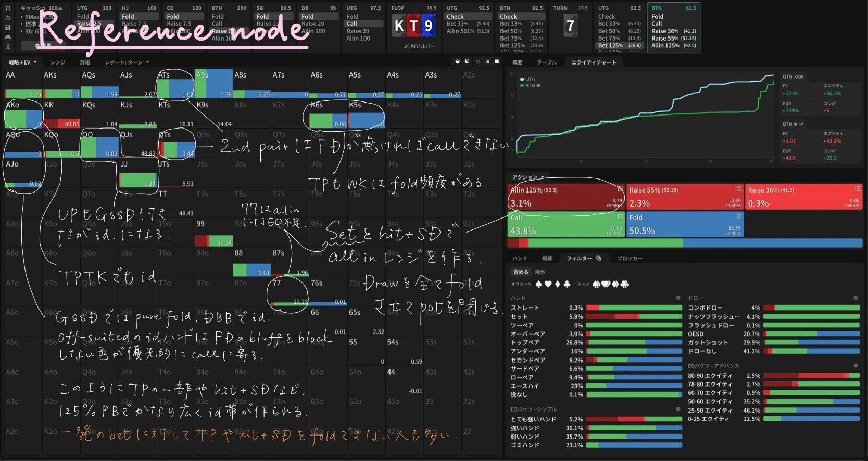Toggle the 除外 exclude filter mode
The height and width of the screenshot is (461, 868).
tap(540, 272)
